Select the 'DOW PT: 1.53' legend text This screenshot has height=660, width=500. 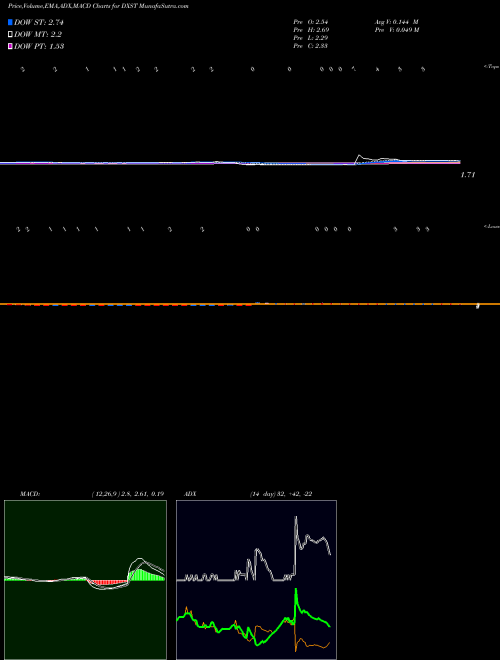tap(39, 46)
